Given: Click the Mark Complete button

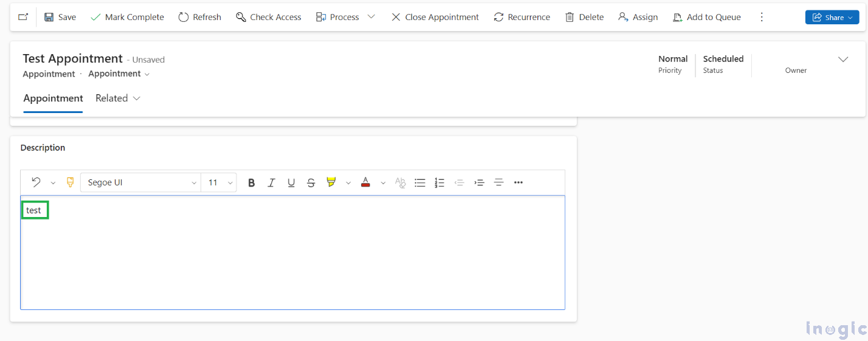Looking at the screenshot, I should click(127, 17).
